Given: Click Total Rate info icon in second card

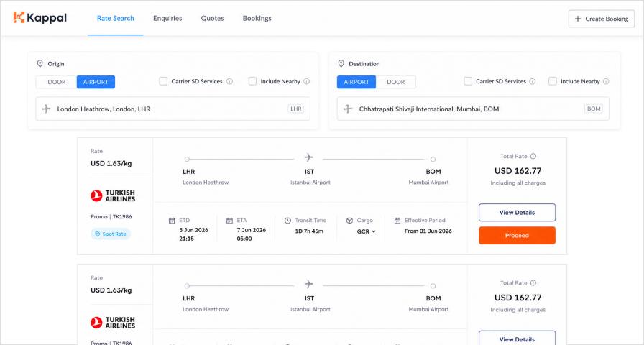Looking at the screenshot, I should [x=533, y=283].
